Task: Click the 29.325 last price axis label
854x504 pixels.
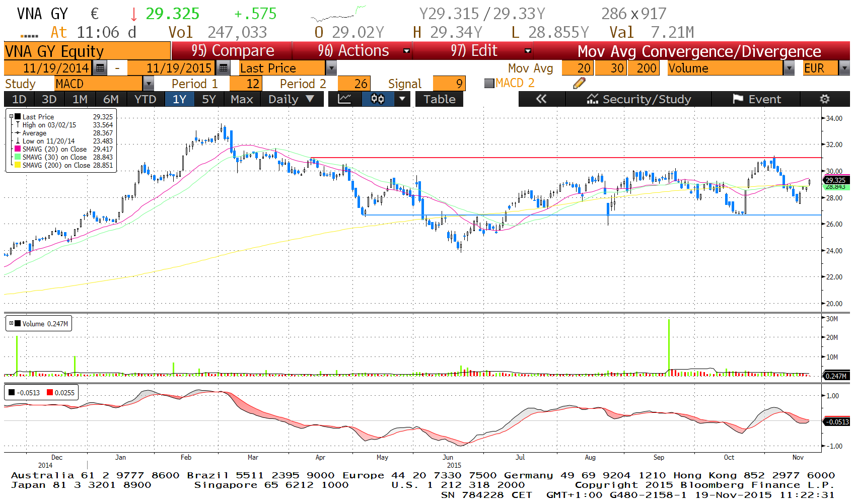Action: coord(836,180)
